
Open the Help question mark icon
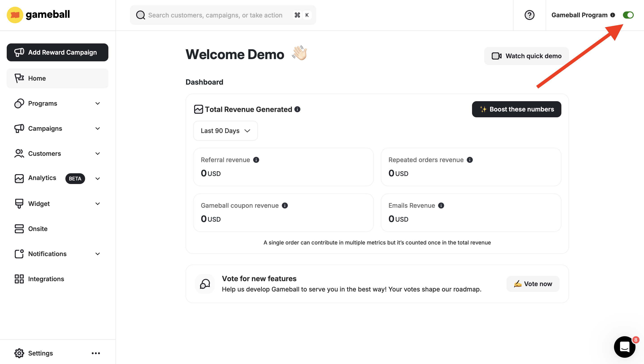click(530, 15)
